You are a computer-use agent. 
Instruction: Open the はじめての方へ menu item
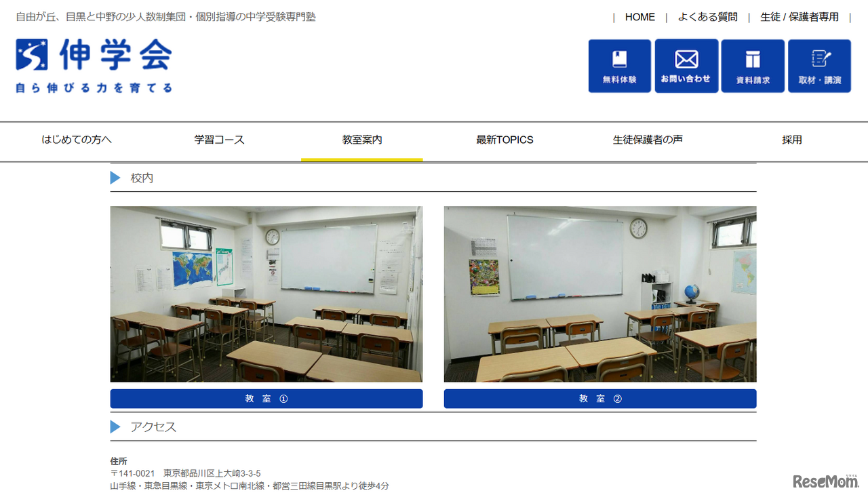tap(77, 140)
